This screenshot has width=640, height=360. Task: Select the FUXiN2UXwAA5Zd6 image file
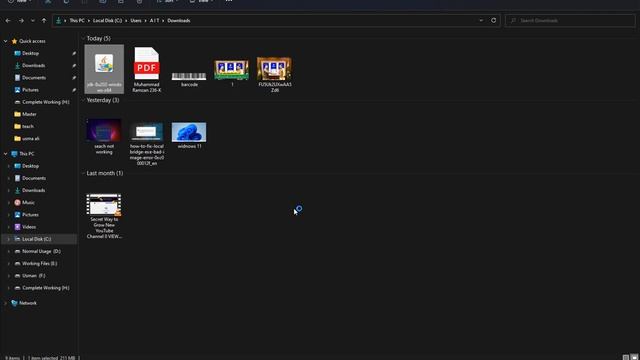274,75
